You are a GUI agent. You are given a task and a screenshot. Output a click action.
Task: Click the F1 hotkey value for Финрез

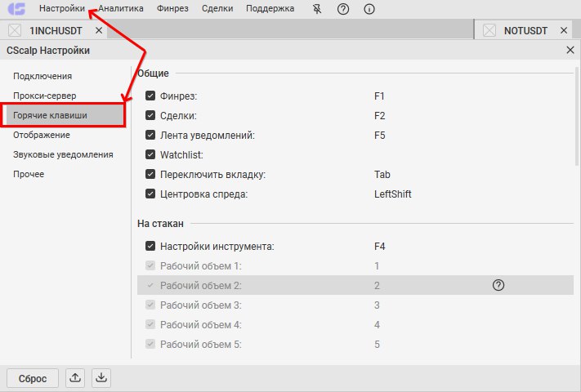click(379, 96)
